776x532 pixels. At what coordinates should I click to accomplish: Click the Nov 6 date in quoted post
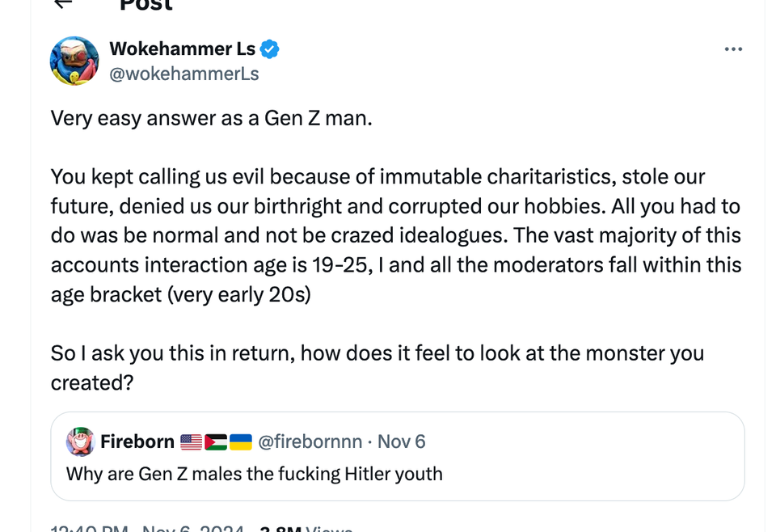click(x=402, y=441)
